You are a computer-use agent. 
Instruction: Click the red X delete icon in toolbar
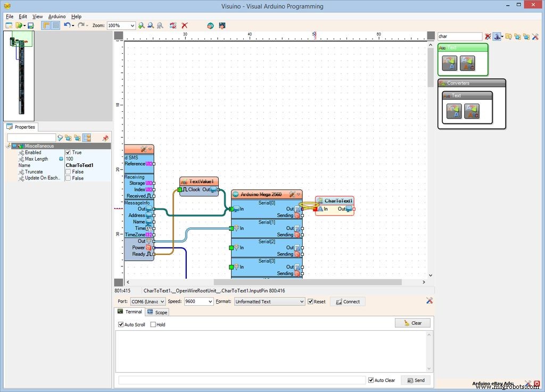(185, 26)
